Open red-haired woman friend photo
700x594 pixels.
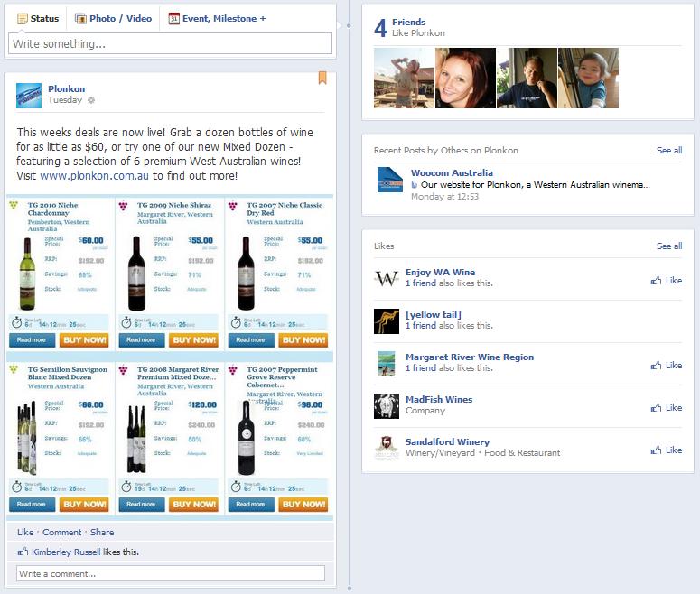pos(465,79)
